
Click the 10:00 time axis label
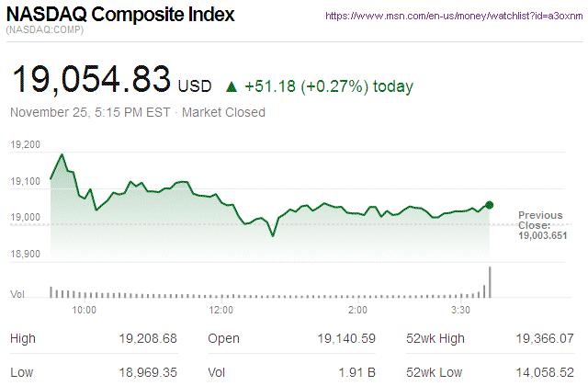(x=85, y=311)
